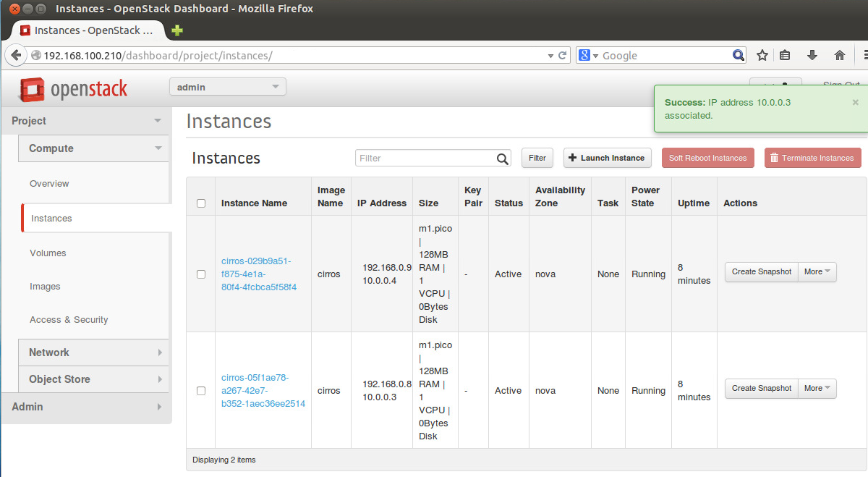Switch to the Volumes section
Image resolution: width=868 pixels, height=477 pixels.
coord(48,253)
